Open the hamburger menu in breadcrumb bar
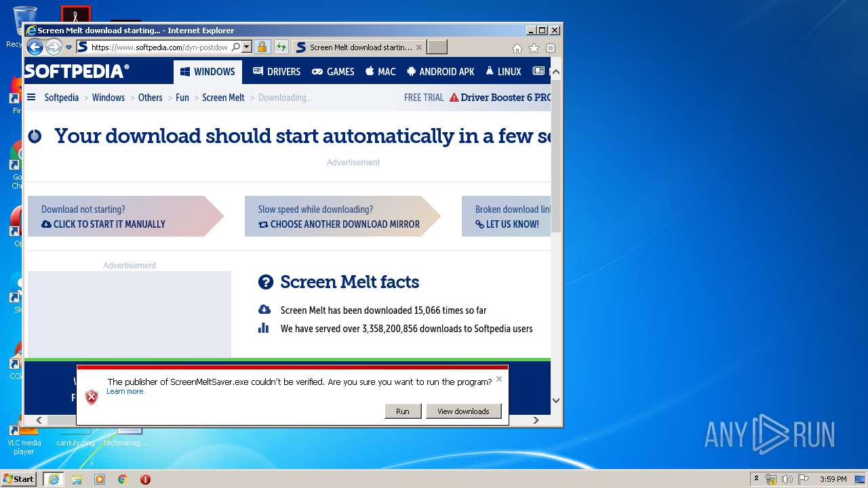This screenshot has height=488, width=868. point(31,98)
